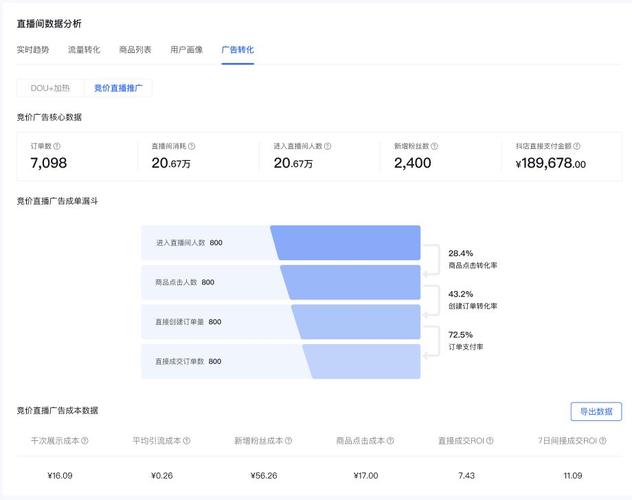Click the 竞价直播广告成单漏斗 heading

point(57,201)
